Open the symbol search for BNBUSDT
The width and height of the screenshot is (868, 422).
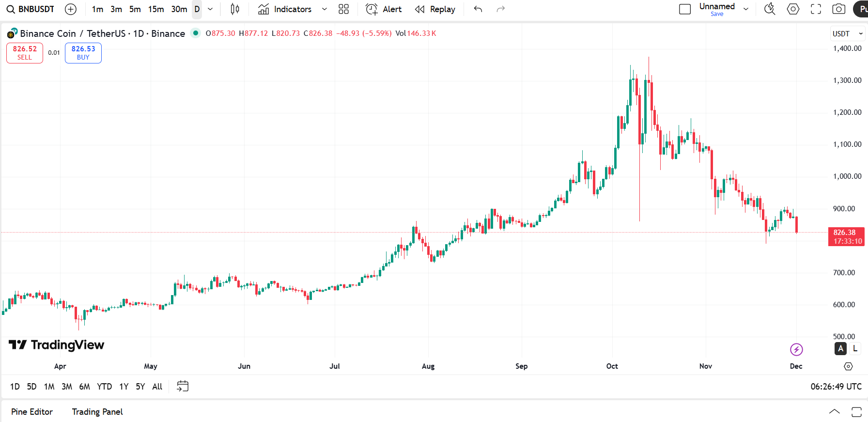pyautogui.click(x=30, y=9)
